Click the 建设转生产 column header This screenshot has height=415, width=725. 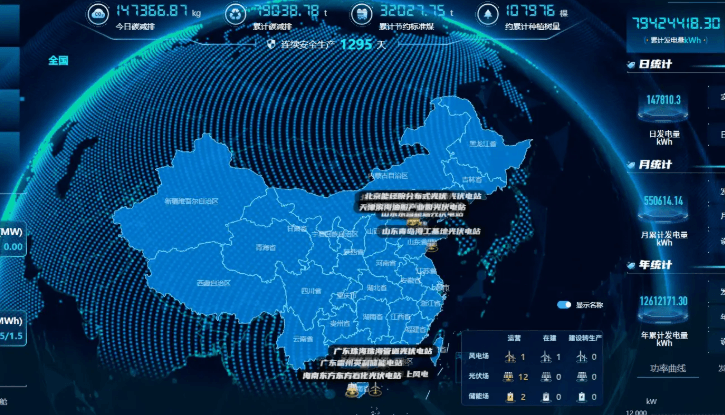pyautogui.click(x=585, y=338)
